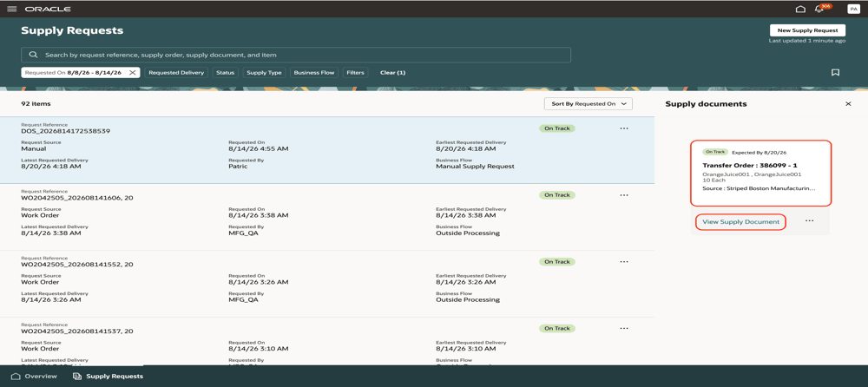Click the 92 items count

[36, 103]
